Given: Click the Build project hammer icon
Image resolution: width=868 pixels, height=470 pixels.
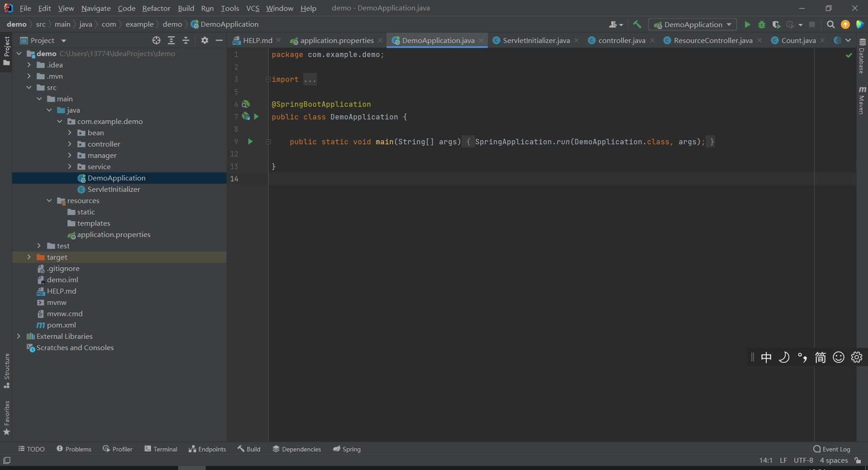Looking at the screenshot, I should pyautogui.click(x=637, y=24).
